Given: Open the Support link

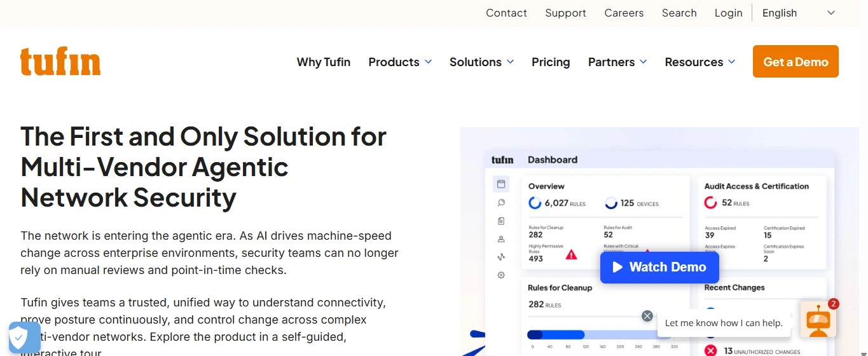Looking at the screenshot, I should pos(565,13).
